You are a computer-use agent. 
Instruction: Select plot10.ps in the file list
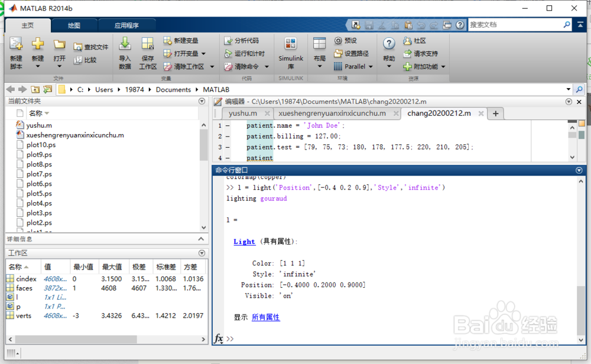click(x=41, y=145)
